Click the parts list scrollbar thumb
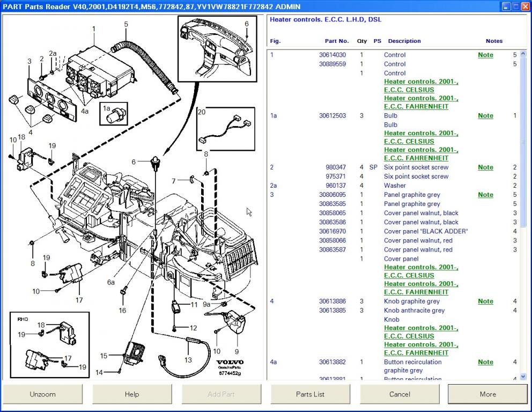Image resolution: width=532 pixels, height=412 pixels. [523, 142]
